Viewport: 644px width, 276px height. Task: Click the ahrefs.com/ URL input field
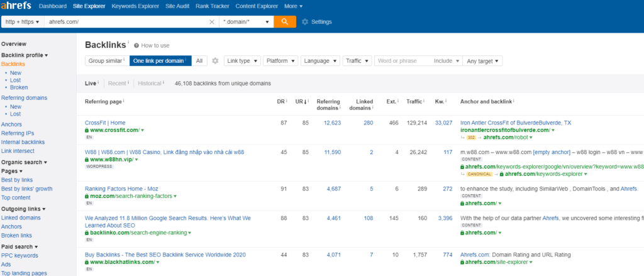click(x=125, y=22)
